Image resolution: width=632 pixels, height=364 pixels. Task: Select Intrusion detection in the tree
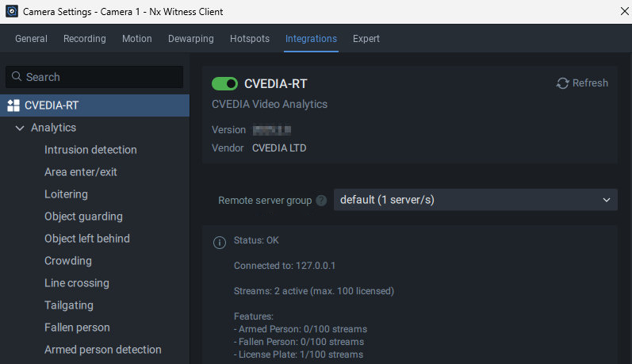(90, 150)
